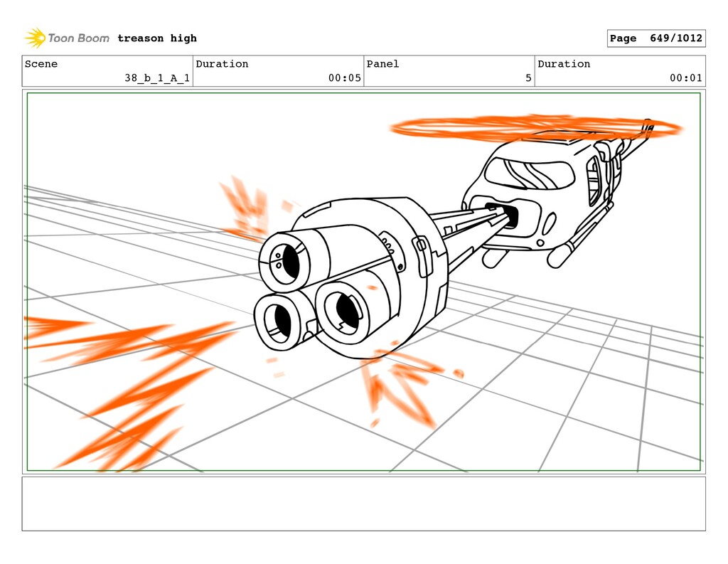Click the scene duration value '00:05'

pos(345,78)
